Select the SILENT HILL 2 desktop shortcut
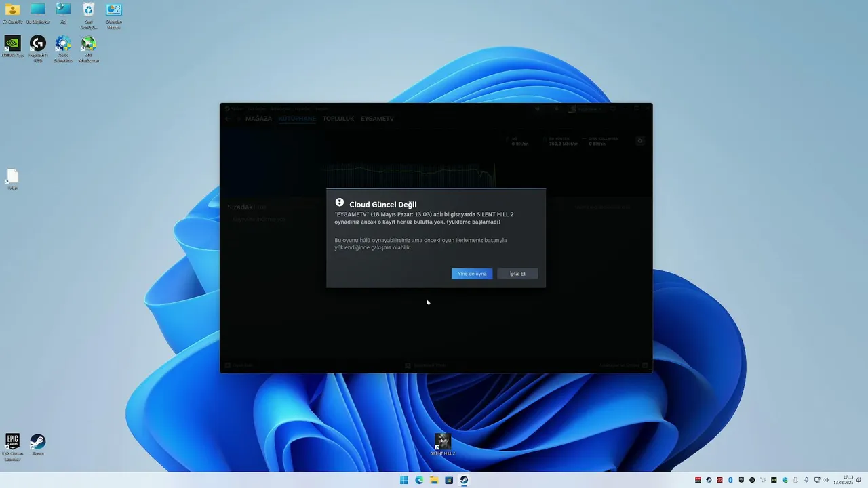 (x=443, y=444)
